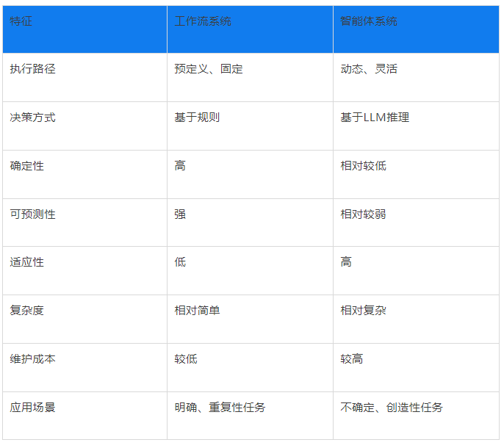Select the 不确定、创造性任务 cell

[x=417, y=416]
